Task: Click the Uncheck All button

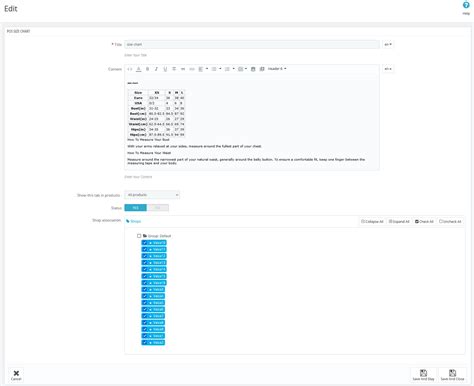Action: point(450,221)
